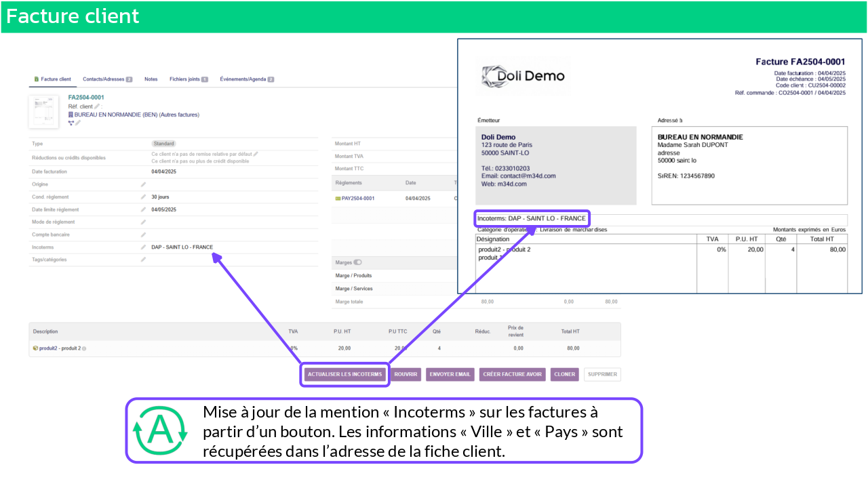Click the Standard type badge
868x488 pixels.
tap(163, 144)
